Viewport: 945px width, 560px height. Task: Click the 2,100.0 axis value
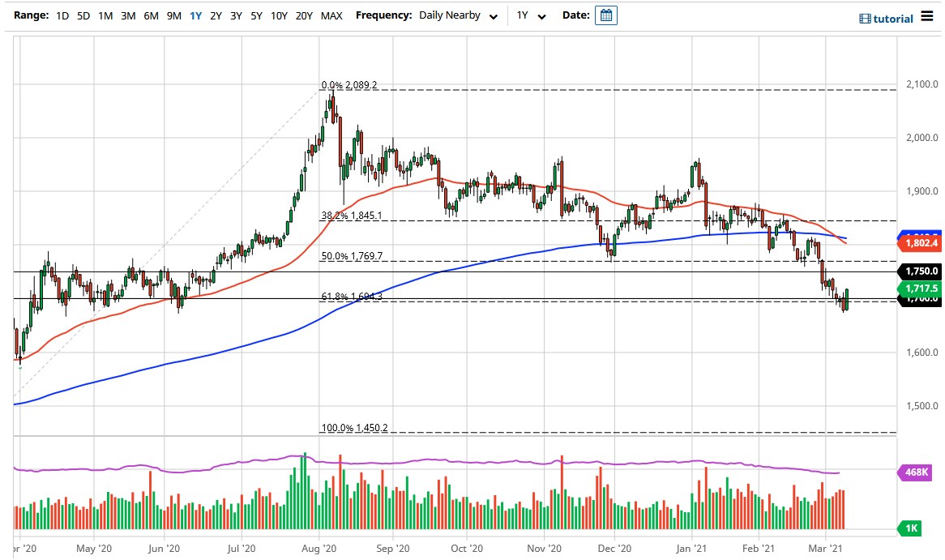(922, 84)
